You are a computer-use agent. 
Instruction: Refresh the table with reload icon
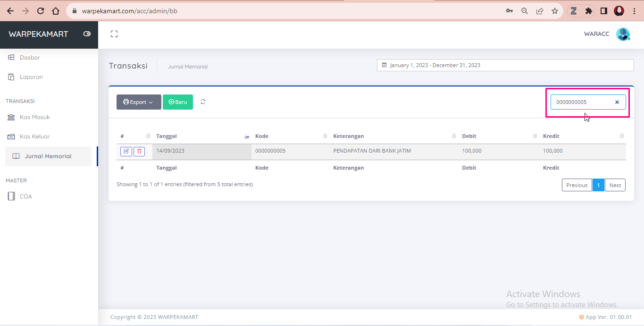coord(203,102)
